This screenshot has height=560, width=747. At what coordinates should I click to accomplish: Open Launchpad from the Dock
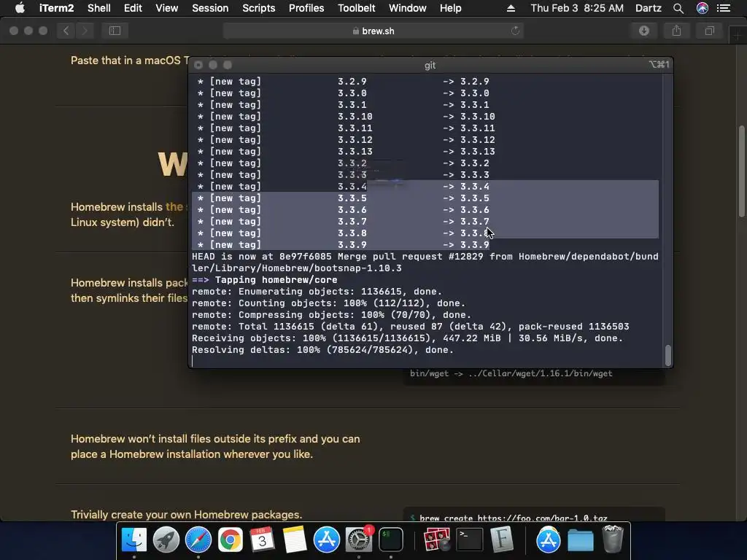[x=166, y=540]
